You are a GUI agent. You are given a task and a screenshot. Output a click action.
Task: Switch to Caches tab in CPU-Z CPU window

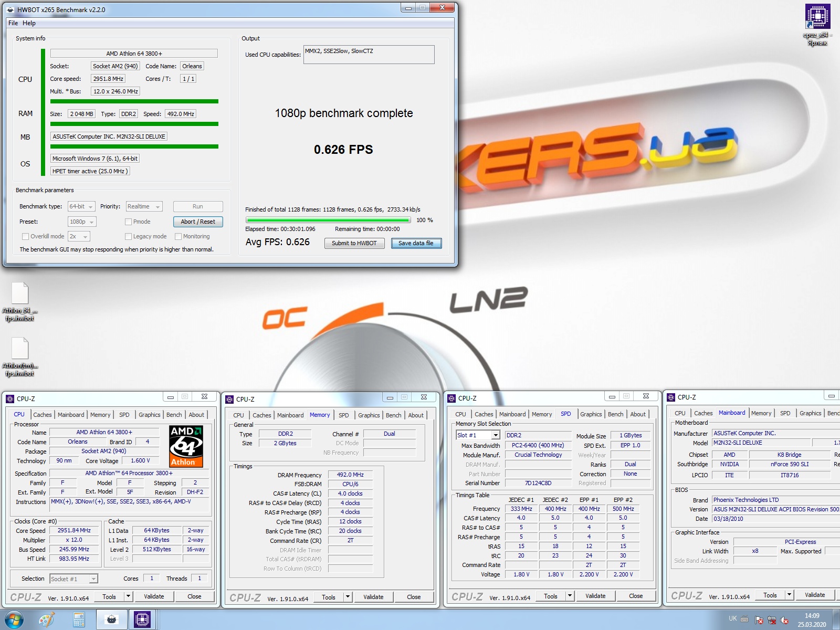[43, 415]
